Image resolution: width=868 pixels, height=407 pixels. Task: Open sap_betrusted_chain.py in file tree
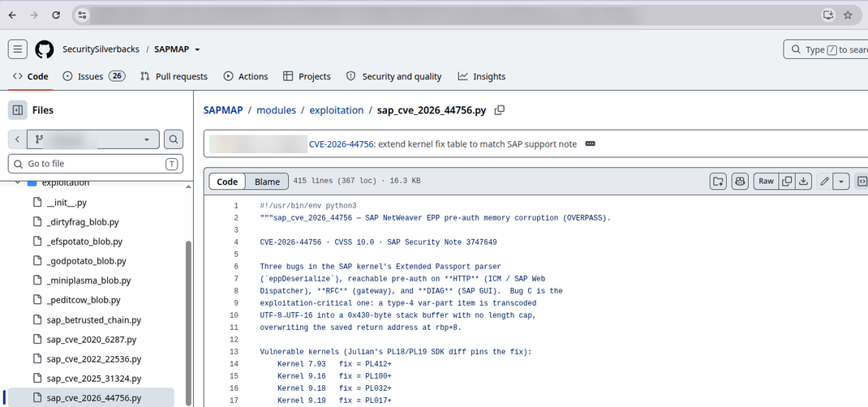94,319
